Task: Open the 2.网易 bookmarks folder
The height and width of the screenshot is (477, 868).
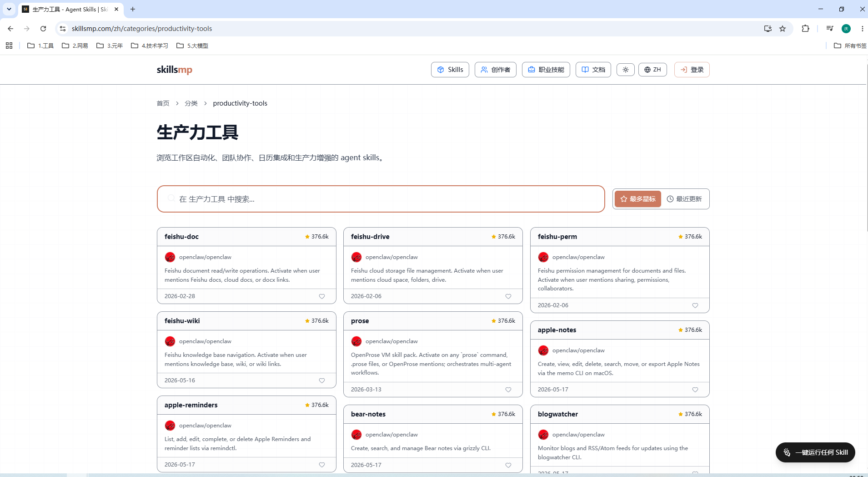Action: click(x=75, y=46)
